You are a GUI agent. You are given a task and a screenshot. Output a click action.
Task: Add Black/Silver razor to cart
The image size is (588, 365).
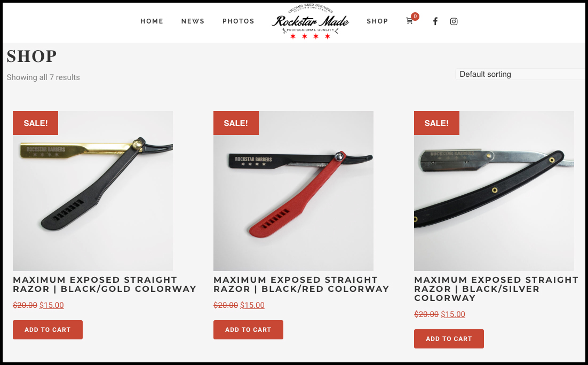[x=449, y=339]
